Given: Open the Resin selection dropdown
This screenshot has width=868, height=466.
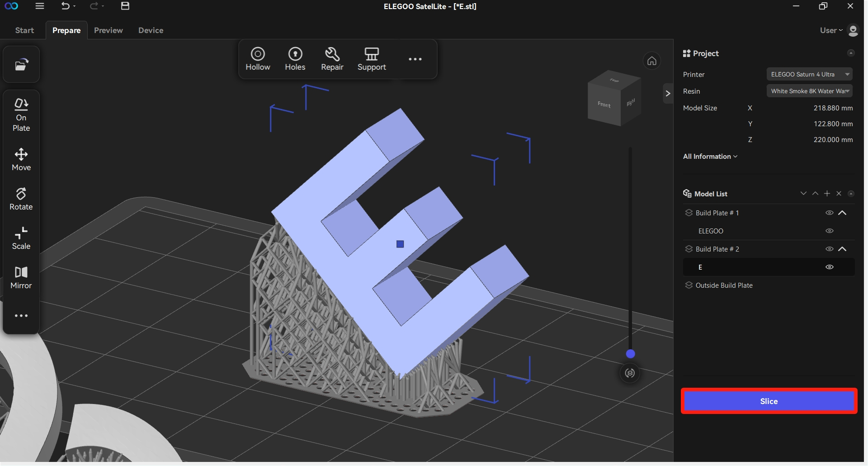Looking at the screenshot, I should click(809, 91).
